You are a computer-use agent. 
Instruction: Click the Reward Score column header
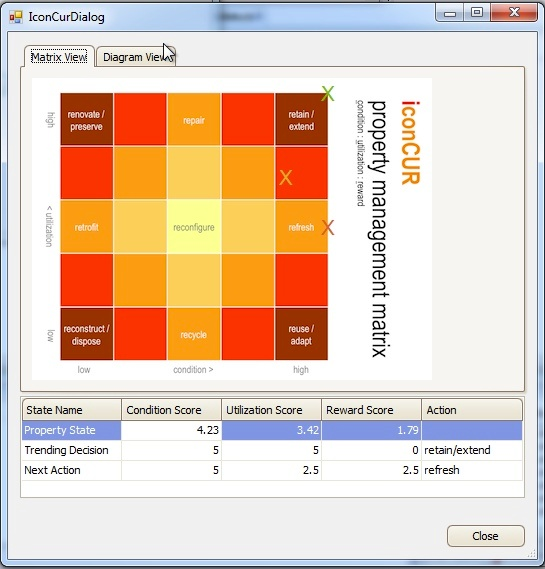[x=372, y=410]
